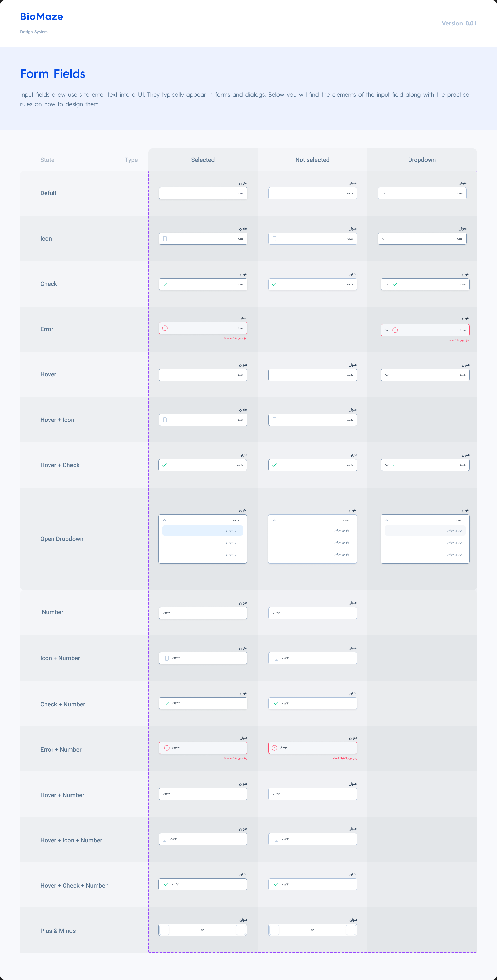The image size is (497, 980).
Task: Select the highlighted blue option in Selected open dropdown
Action: (x=202, y=530)
